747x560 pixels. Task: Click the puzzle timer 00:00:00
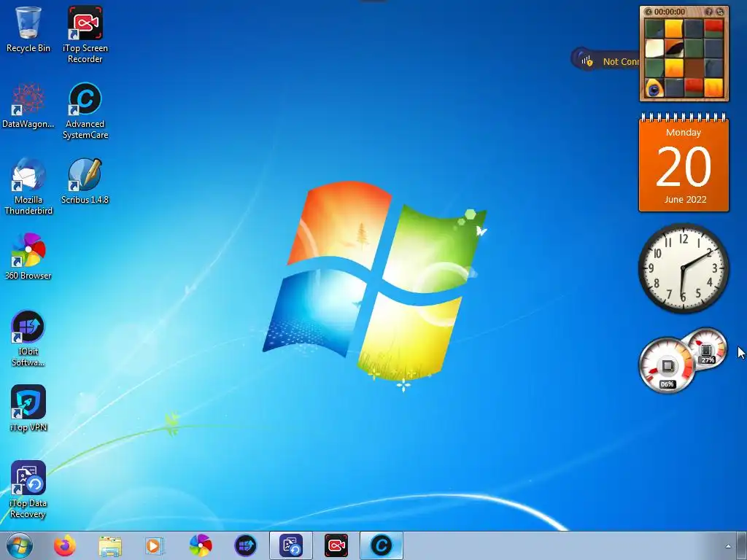[x=670, y=12]
